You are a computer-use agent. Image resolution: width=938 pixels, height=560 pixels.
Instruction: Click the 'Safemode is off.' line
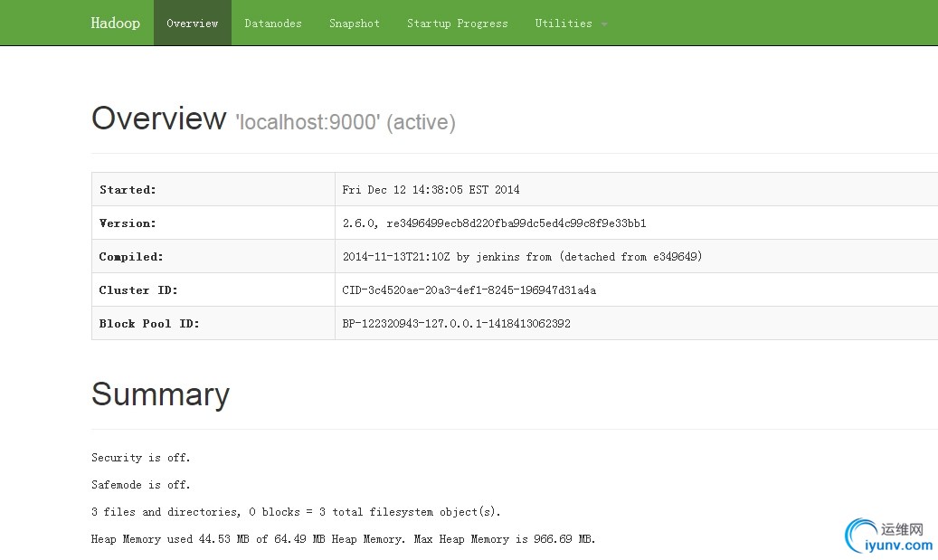[140, 485]
